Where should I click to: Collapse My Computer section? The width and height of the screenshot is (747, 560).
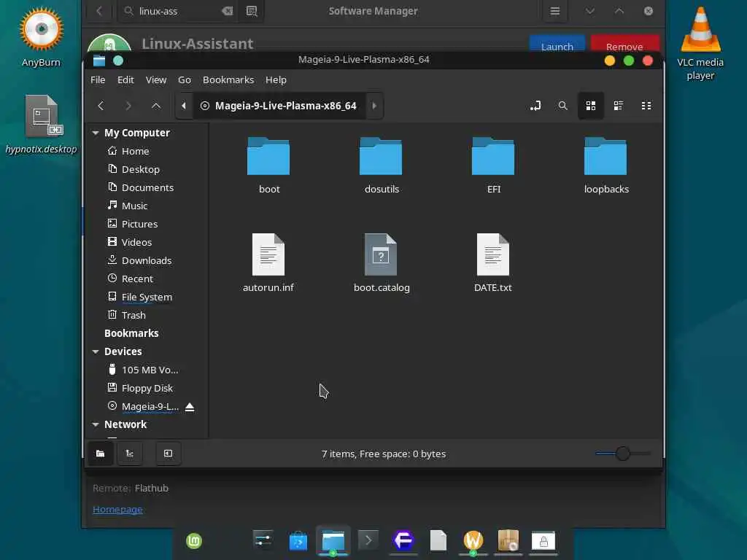96,133
